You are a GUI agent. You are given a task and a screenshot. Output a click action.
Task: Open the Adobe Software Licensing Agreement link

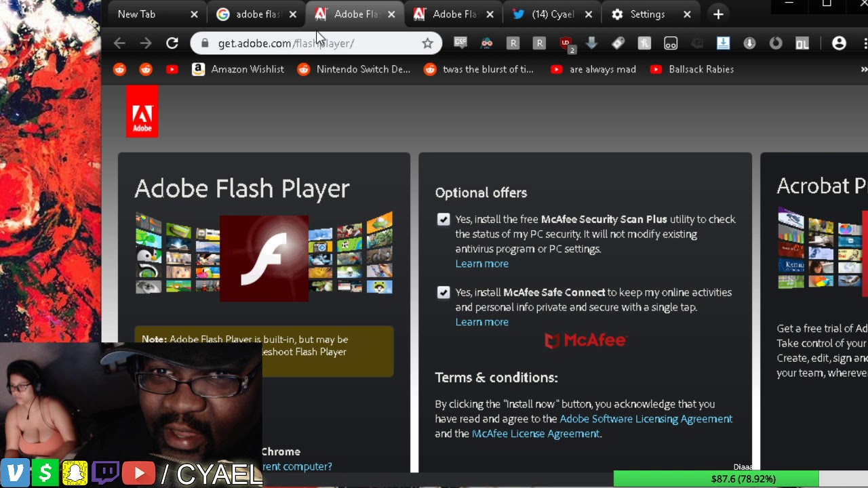646,419
